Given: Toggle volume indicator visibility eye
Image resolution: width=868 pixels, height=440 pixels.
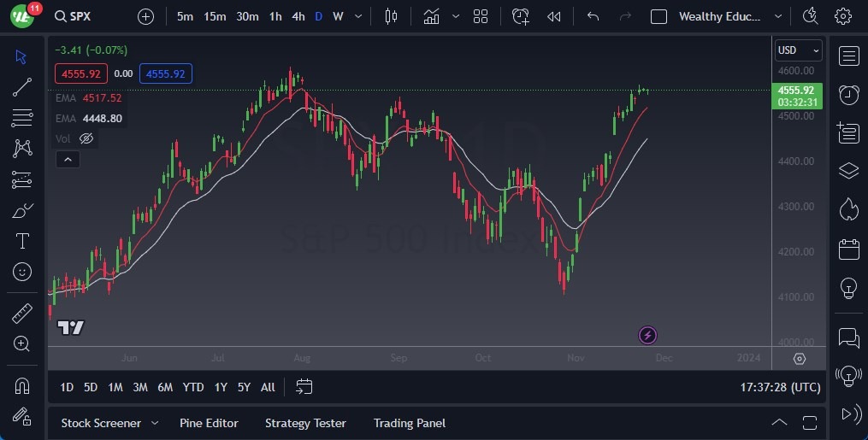Looking at the screenshot, I should coord(86,138).
